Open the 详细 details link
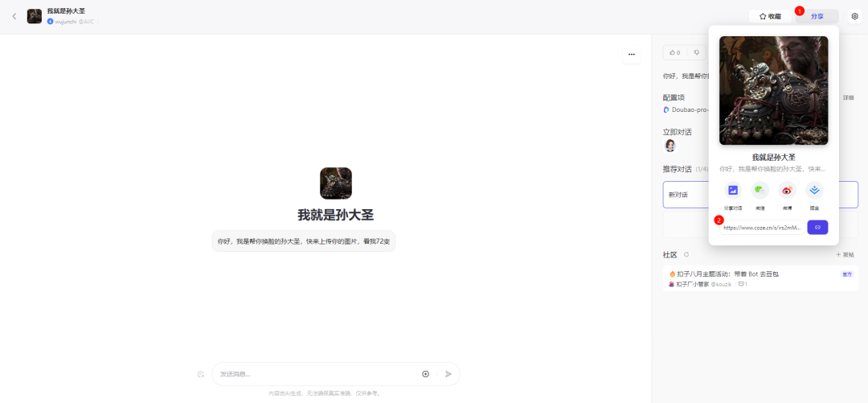The width and height of the screenshot is (868, 403). tap(848, 97)
